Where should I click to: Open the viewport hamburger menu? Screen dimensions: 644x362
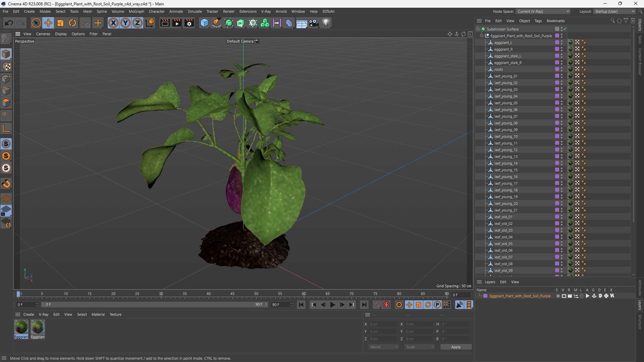(x=18, y=34)
